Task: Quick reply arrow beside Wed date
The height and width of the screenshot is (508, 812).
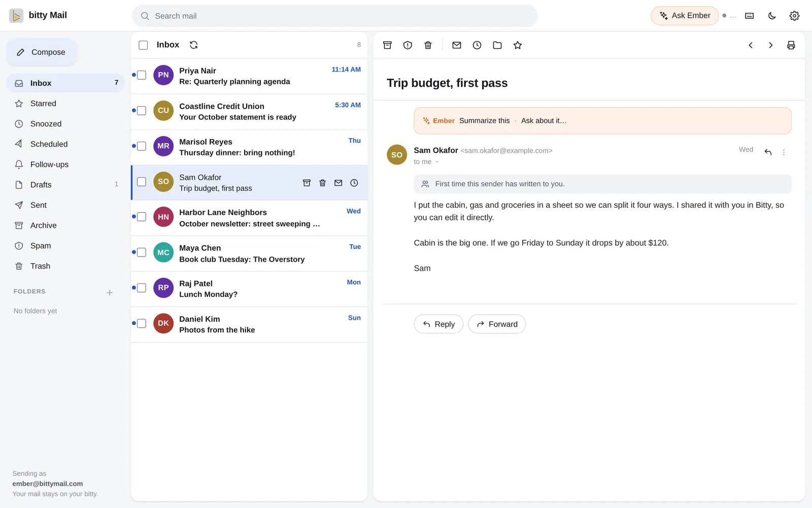Action: (768, 152)
